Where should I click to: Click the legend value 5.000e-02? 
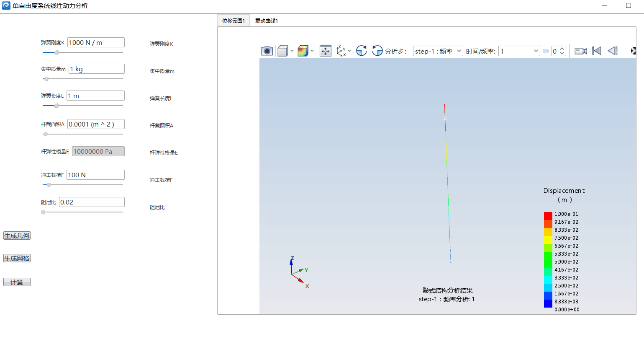(x=566, y=262)
